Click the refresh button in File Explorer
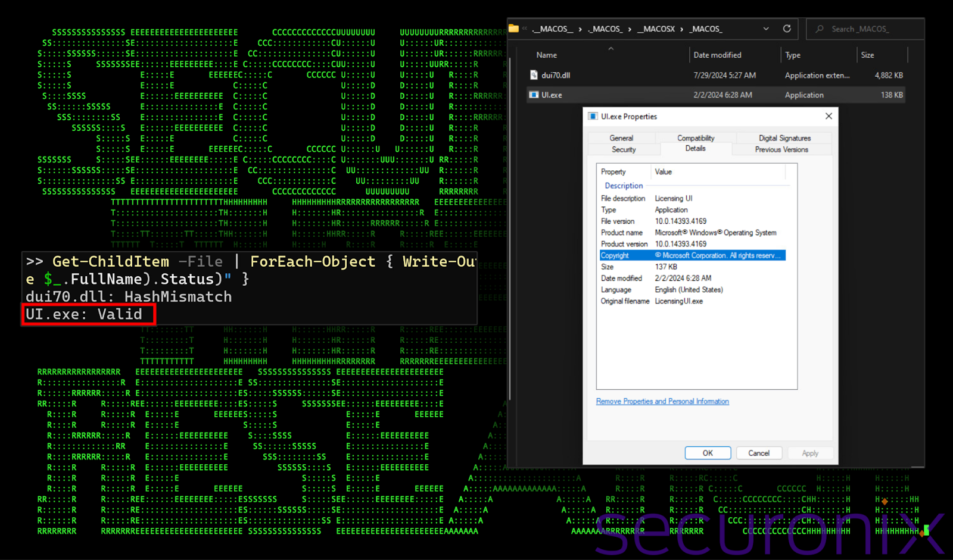The height and width of the screenshot is (560, 953). (x=787, y=29)
